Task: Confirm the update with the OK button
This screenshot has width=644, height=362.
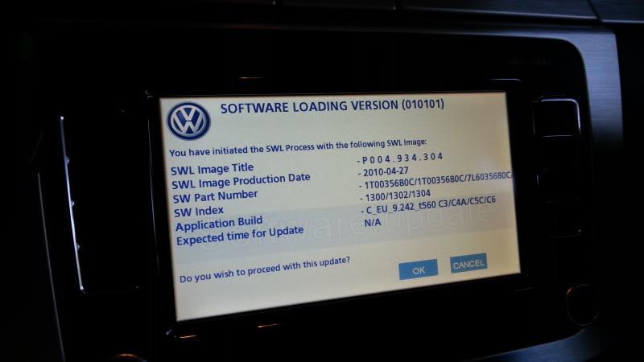Action: [x=418, y=269]
